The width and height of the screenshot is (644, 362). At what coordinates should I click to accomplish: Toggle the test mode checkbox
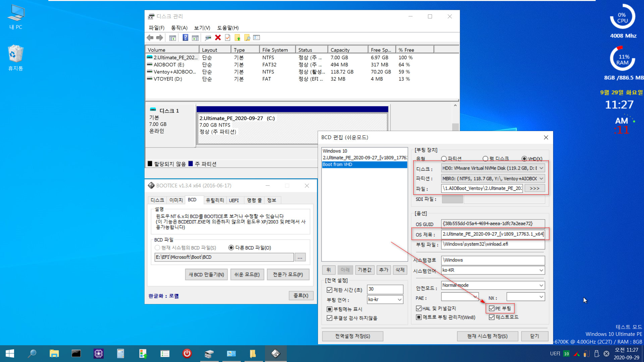coord(492,317)
